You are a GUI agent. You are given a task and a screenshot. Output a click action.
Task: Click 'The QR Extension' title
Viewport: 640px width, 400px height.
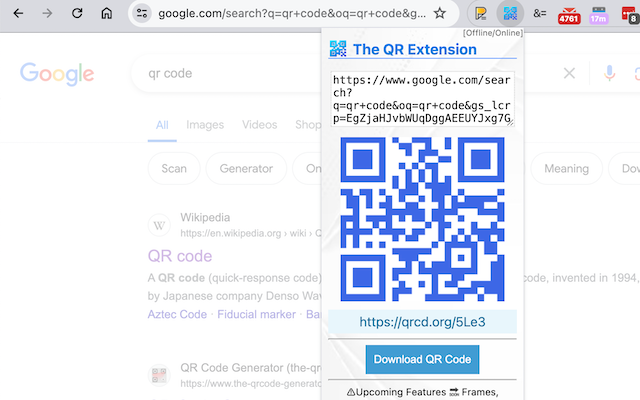[415, 49]
